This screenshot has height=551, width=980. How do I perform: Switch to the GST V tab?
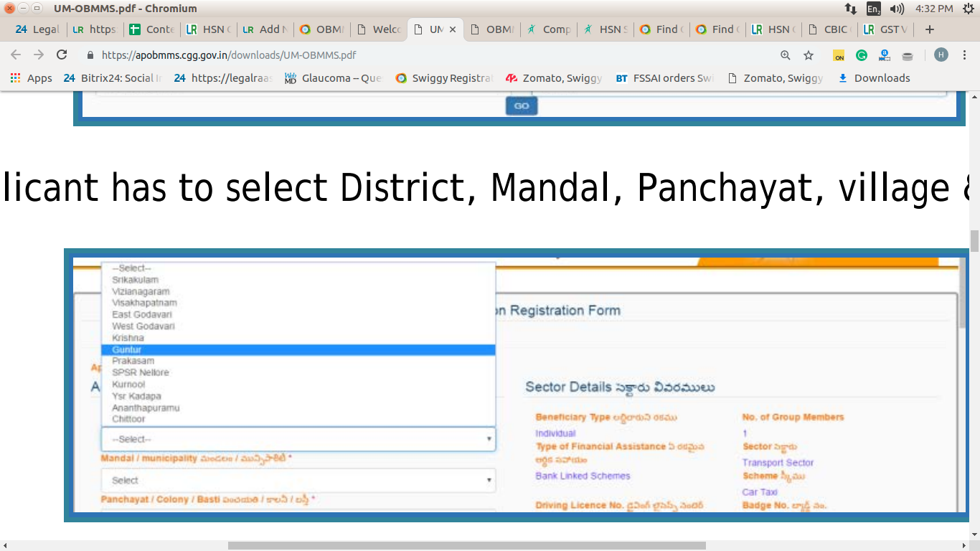pos(887,29)
